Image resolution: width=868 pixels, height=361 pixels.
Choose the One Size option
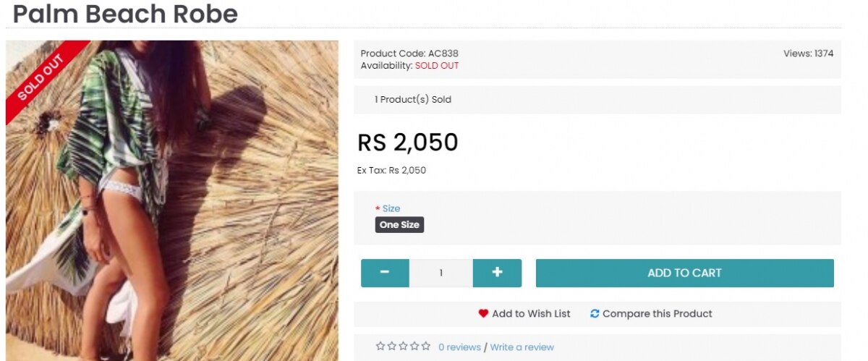[x=399, y=225]
